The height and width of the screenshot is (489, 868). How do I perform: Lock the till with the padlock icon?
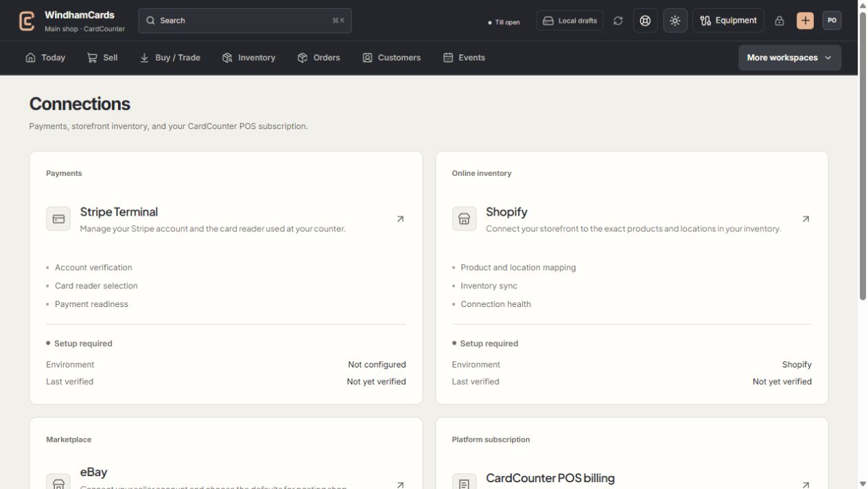779,21
